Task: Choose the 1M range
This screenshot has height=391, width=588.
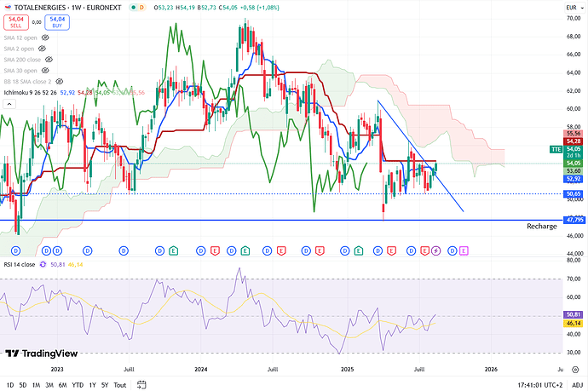Action: coord(36,385)
